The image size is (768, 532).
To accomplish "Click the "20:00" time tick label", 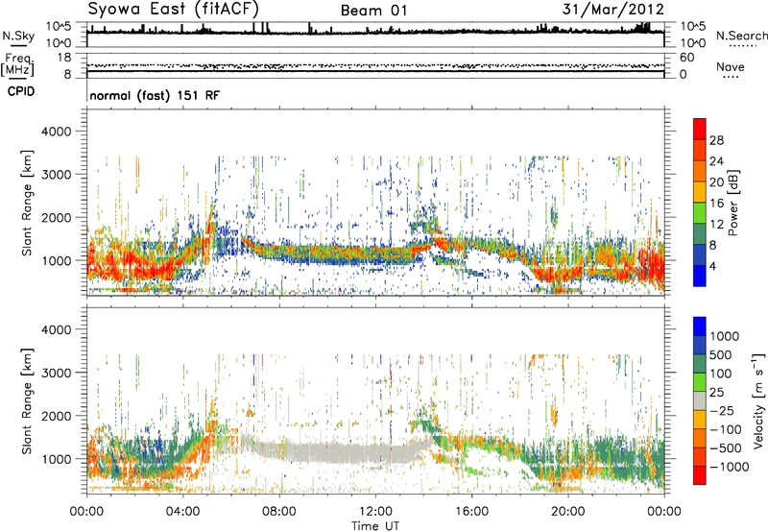I will point(568,512).
